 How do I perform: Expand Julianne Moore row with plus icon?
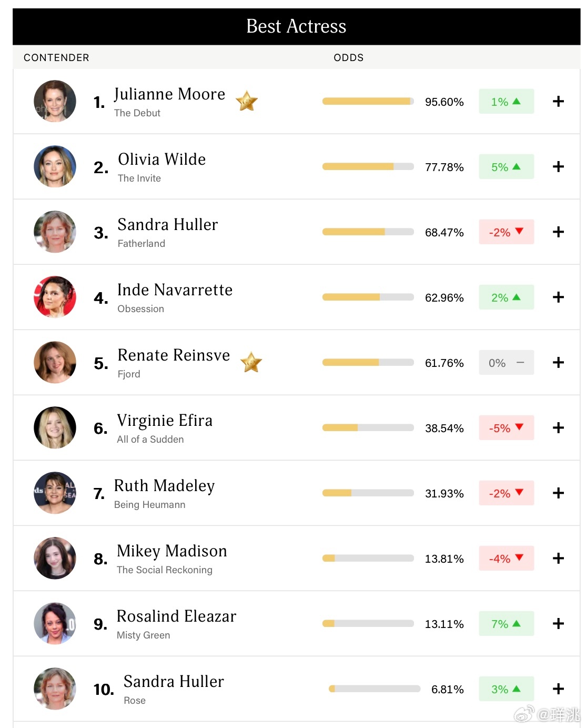[x=558, y=102]
